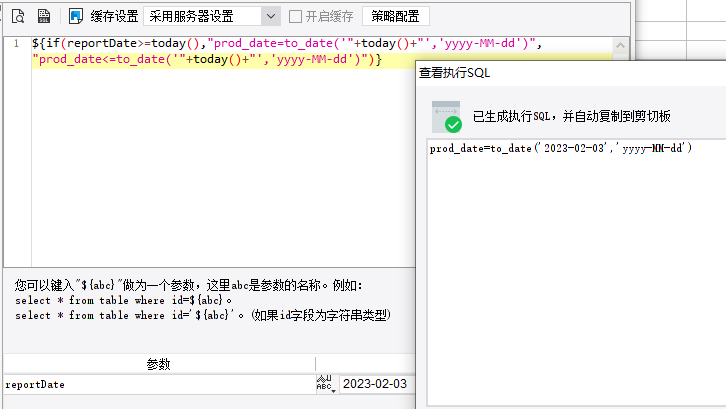The height and width of the screenshot is (409, 726).
Task: Click the generated SQL text in result box
Action: [x=561, y=148]
